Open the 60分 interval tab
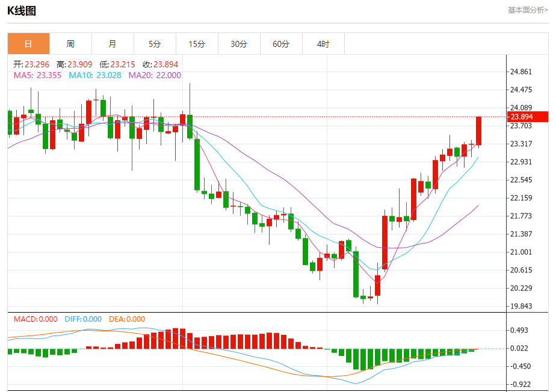The height and width of the screenshot is (392, 556). [281, 44]
